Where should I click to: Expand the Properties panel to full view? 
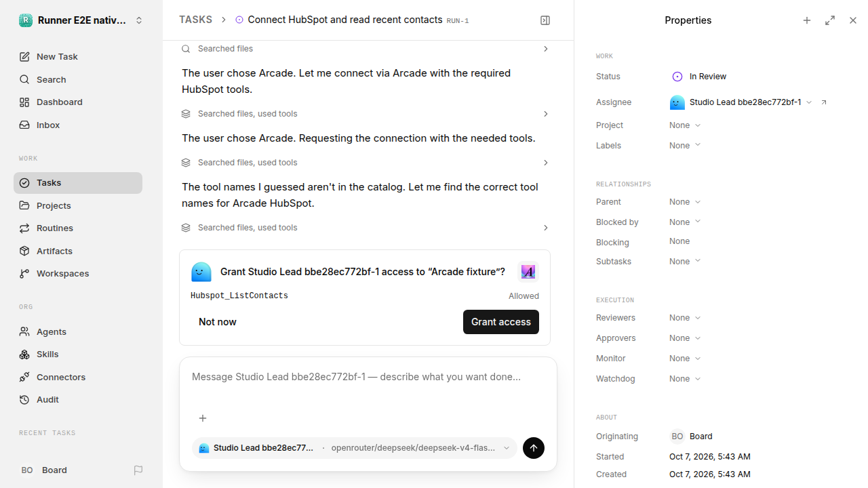coord(830,20)
